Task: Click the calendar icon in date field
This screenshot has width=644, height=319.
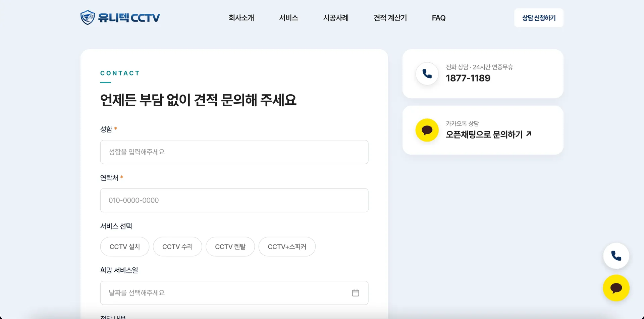Action: coord(356,293)
